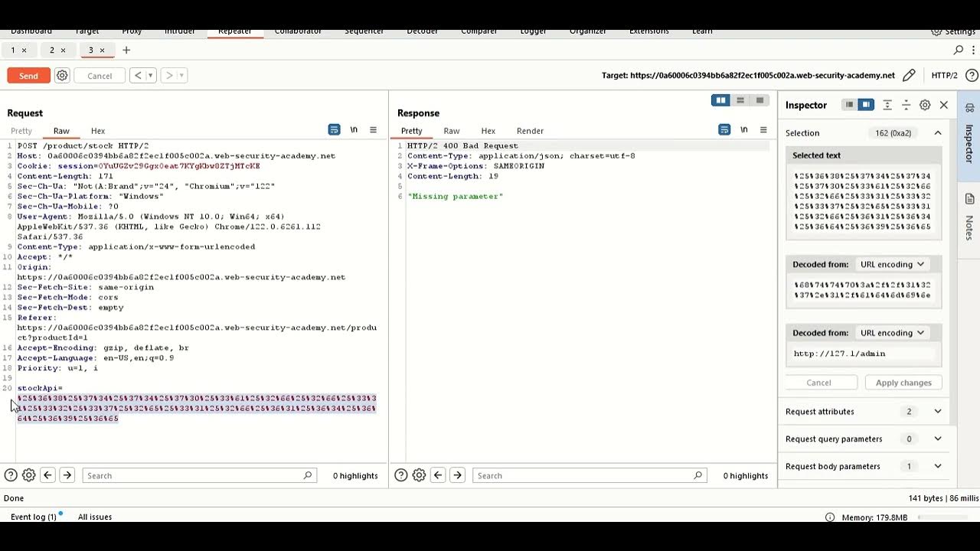980x551 pixels.
Task: Click the decoded http://127.1/admin text field
Action: pos(864,354)
